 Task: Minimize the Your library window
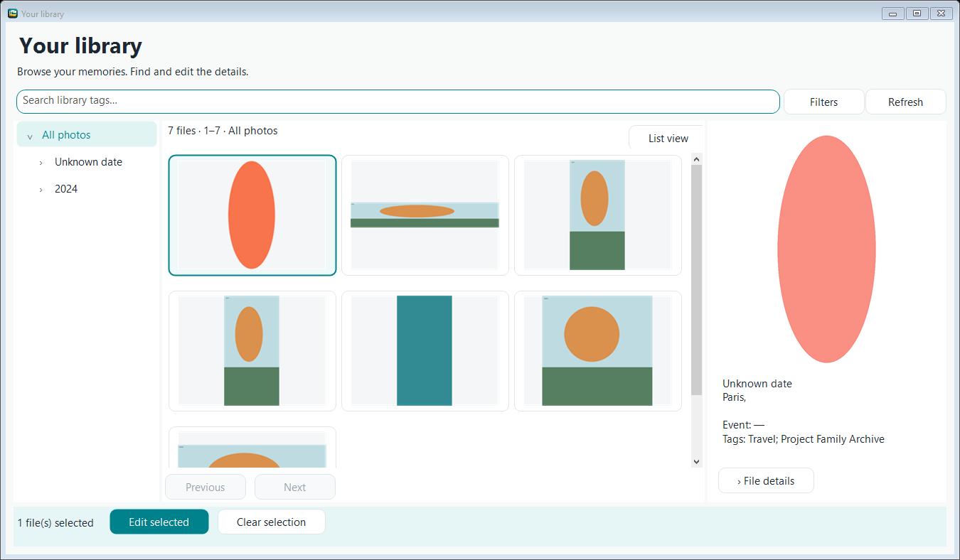[x=893, y=13]
